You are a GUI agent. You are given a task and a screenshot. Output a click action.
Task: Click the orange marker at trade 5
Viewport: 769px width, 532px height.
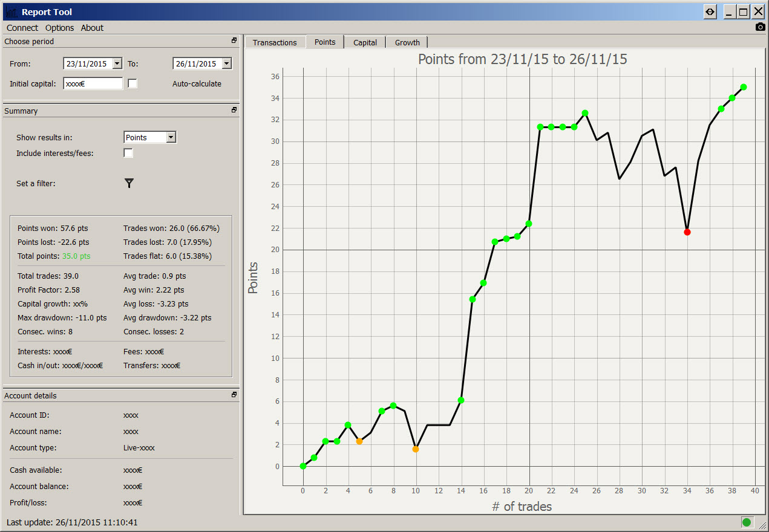359,441
